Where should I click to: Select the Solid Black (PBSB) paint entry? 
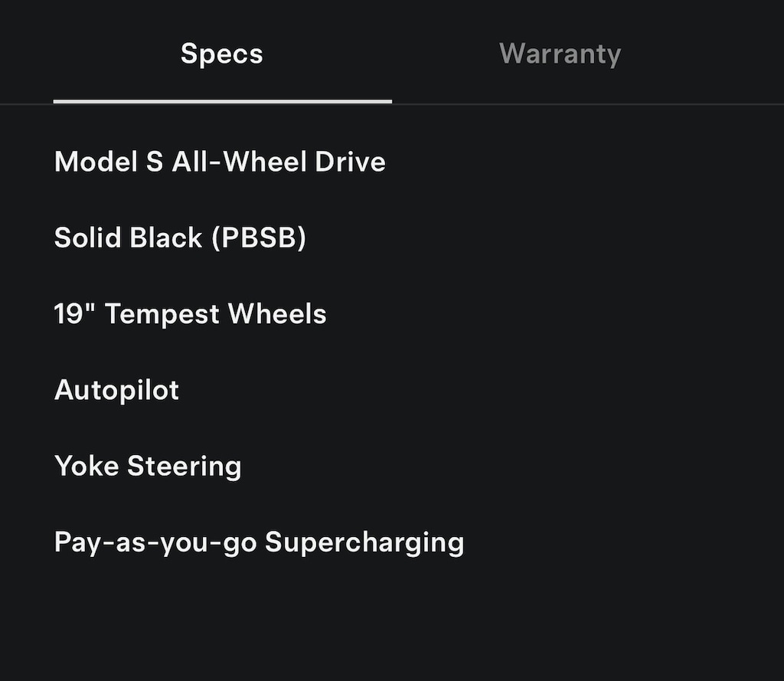click(x=180, y=237)
